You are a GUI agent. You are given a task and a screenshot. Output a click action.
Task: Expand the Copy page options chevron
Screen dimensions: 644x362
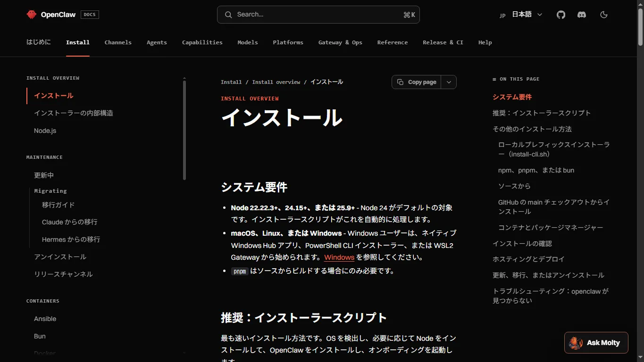click(x=449, y=82)
